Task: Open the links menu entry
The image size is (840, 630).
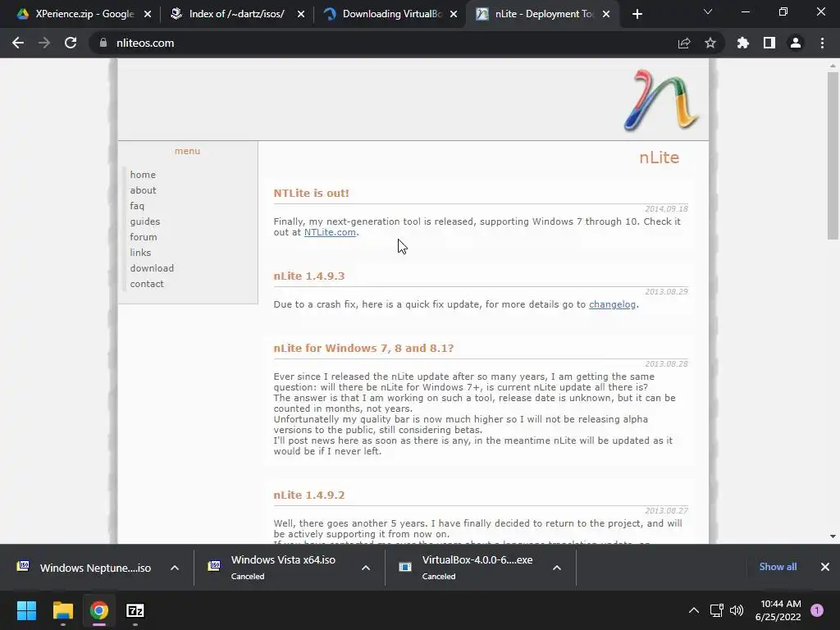Action: coord(140,253)
